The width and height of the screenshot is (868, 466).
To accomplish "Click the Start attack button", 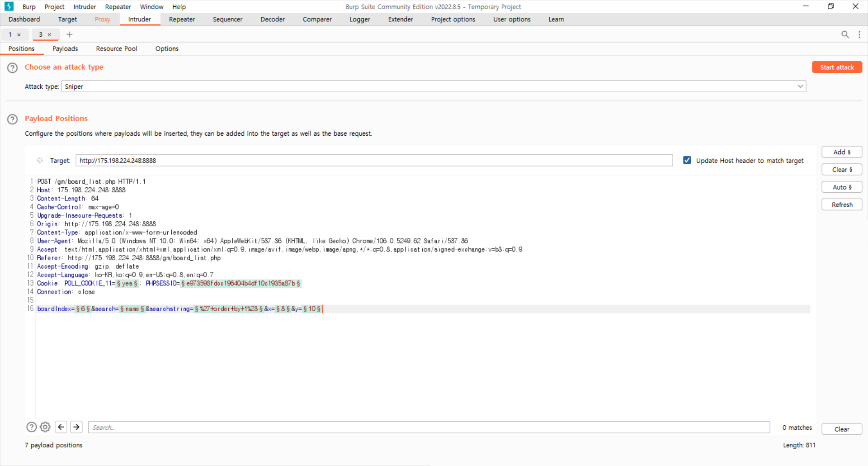I will point(837,67).
